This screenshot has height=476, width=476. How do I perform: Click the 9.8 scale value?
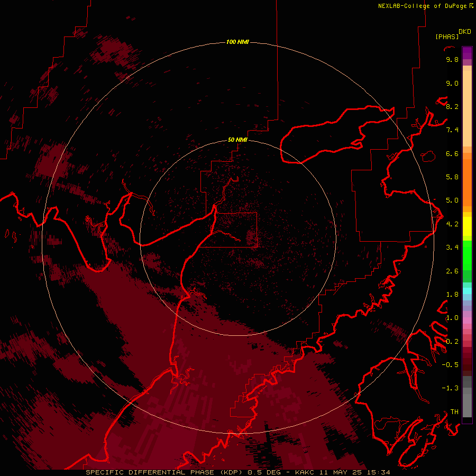click(x=452, y=60)
